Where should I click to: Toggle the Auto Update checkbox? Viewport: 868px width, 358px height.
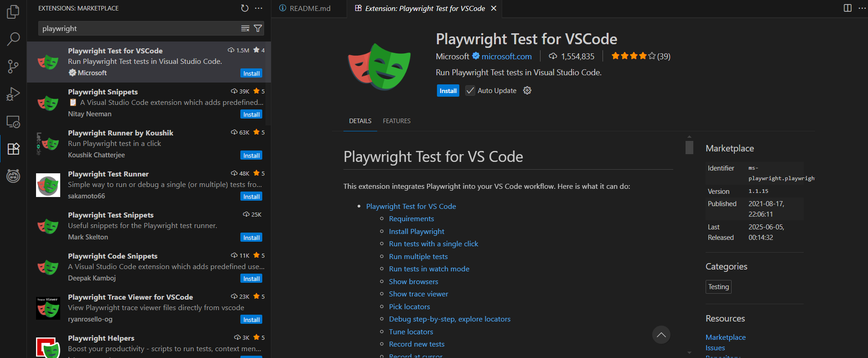(470, 91)
